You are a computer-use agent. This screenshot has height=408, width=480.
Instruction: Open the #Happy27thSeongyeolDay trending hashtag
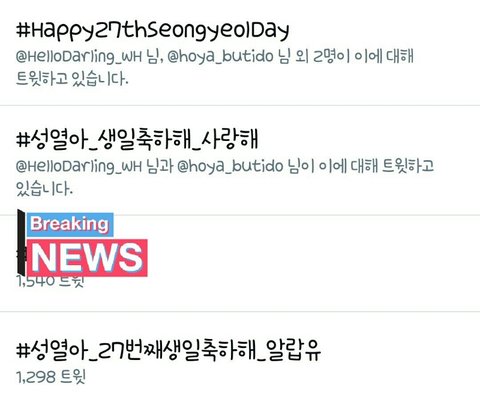pyautogui.click(x=152, y=31)
